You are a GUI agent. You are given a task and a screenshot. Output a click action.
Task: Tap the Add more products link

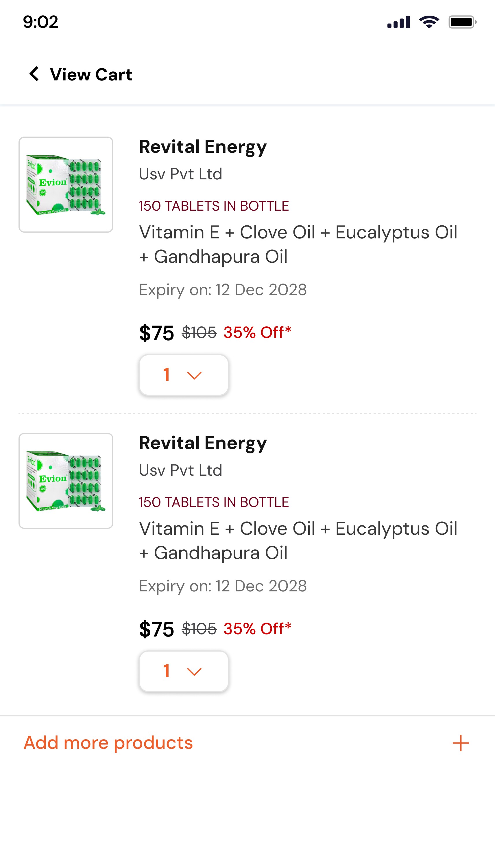108,743
